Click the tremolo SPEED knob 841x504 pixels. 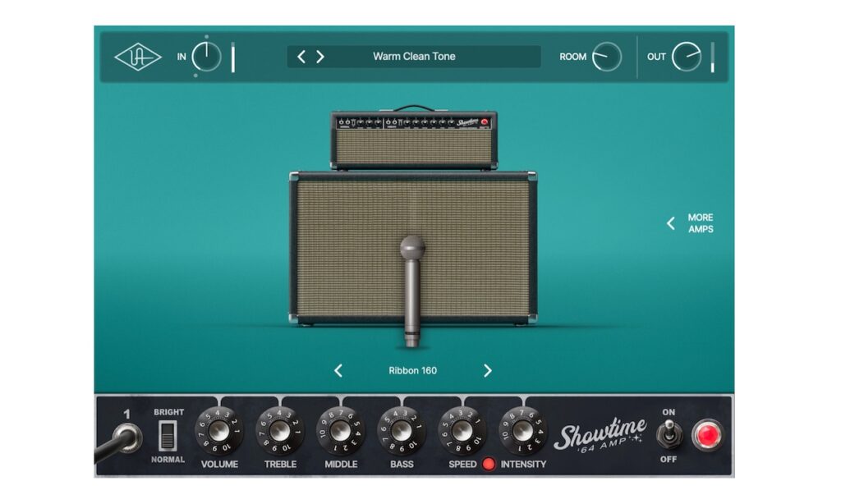[x=462, y=431]
